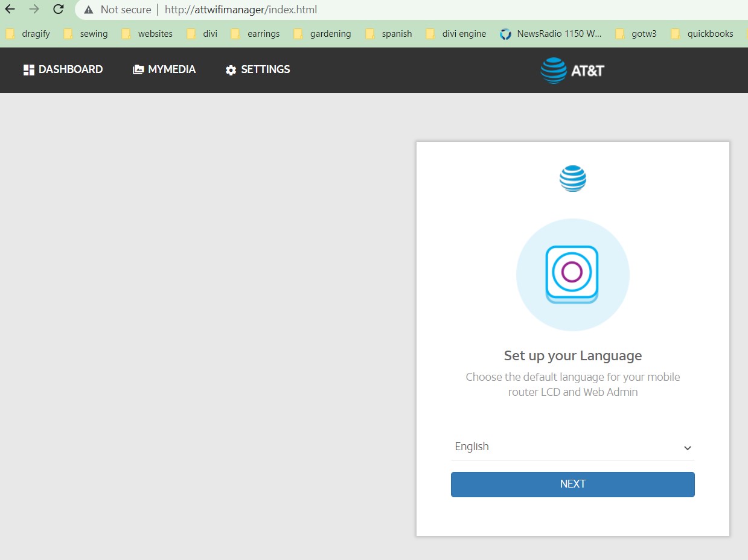Open the gotw3 bookmark folder

pyautogui.click(x=636, y=34)
